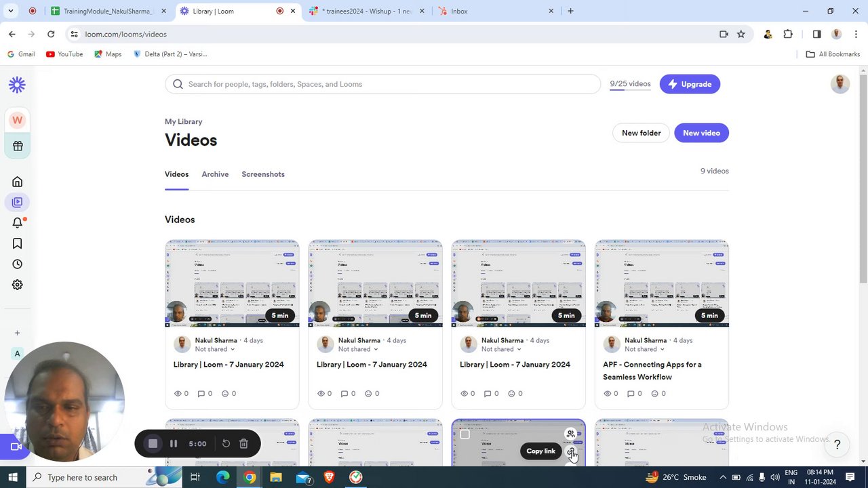
Task: Click the purple camera record button
Action: pyautogui.click(x=15, y=447)
